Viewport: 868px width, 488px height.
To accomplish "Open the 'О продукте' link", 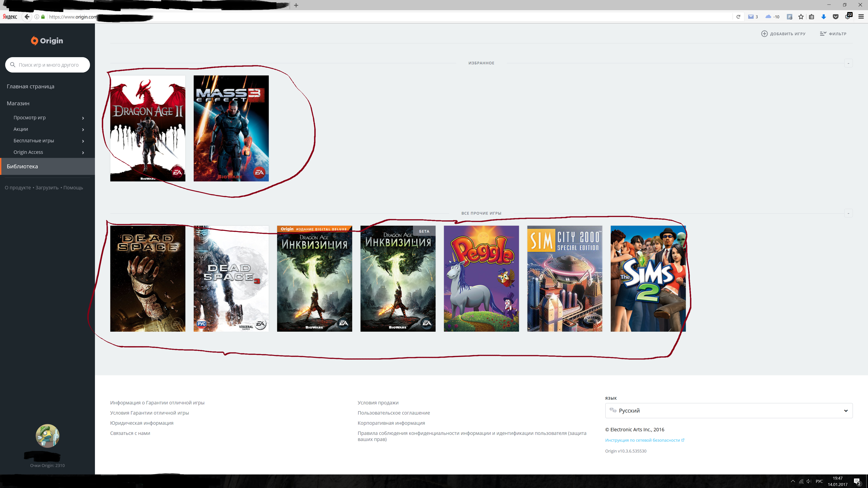I will pos(18,188).
